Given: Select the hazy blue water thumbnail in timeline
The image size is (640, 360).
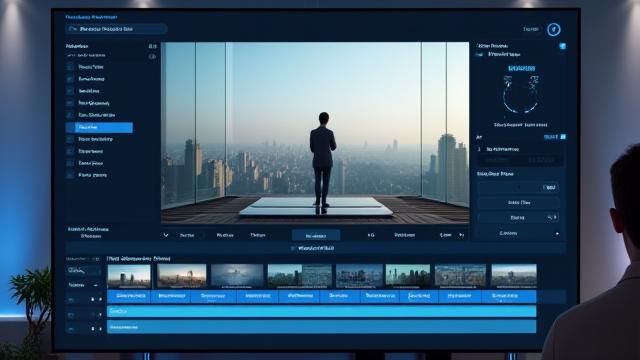Looking at the screenshot, I should click(237, 276).
